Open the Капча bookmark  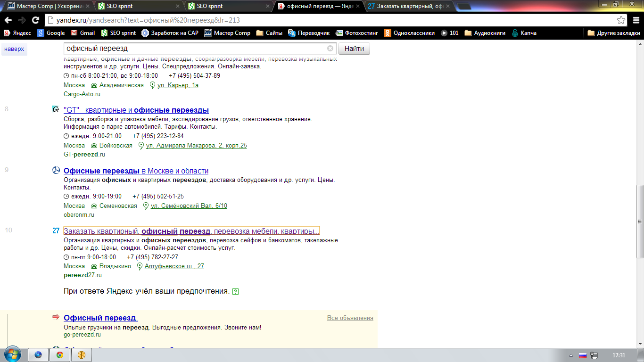pos(524,33)
